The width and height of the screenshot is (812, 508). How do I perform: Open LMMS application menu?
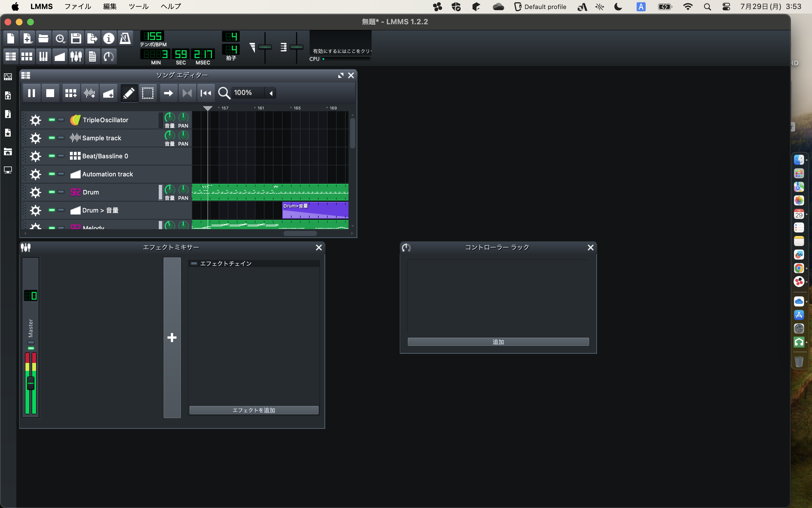[x=42, y=7]
